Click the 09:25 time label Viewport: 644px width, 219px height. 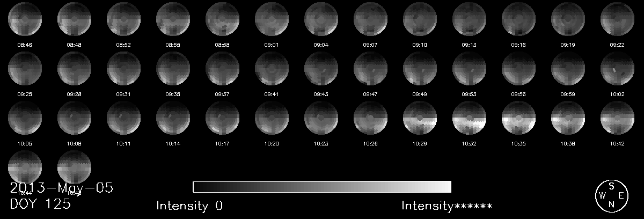[25, 94]
